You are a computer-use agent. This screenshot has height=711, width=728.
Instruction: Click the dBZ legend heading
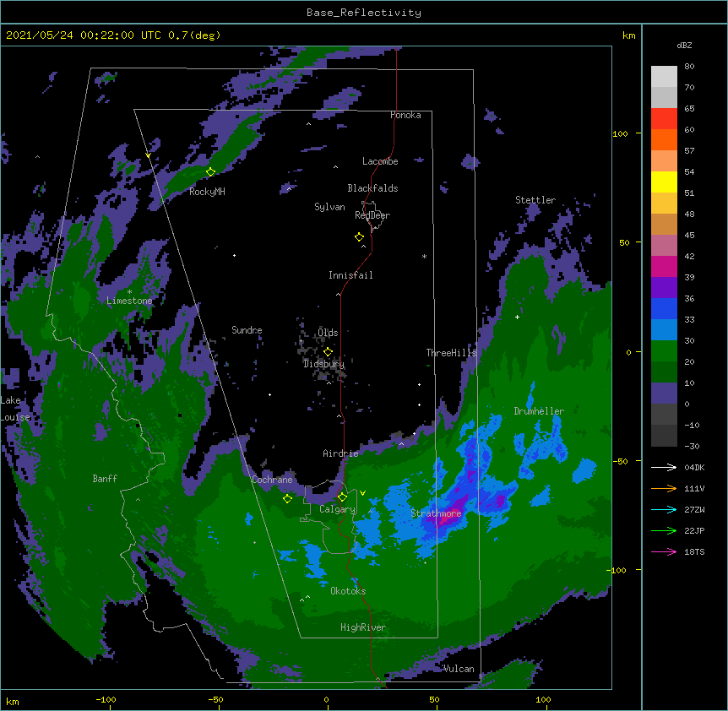tap(684, 46)
